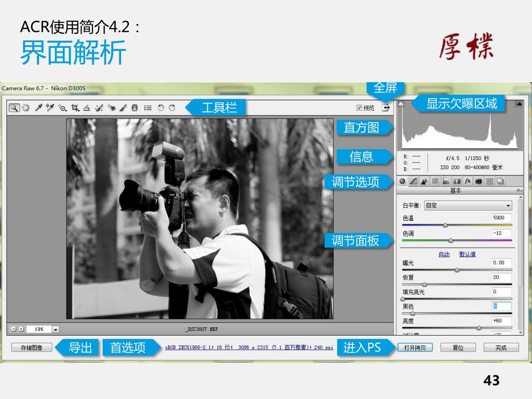Expand the 白平衡 dropdown showing 自定
Viewport: 532px width, 399px height.
pyautogui.click(x=468, y=205)
